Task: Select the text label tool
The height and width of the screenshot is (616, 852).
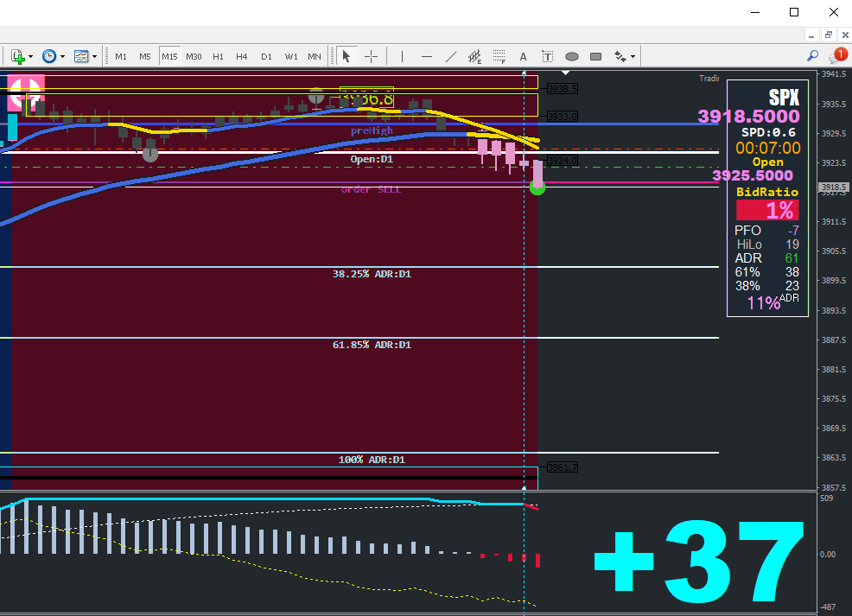Action: (547, 56)
